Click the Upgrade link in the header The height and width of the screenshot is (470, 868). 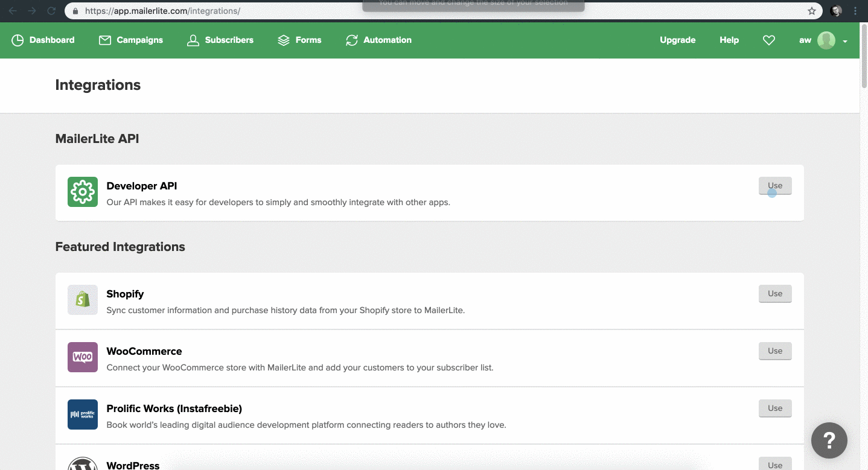click(677, 40)
